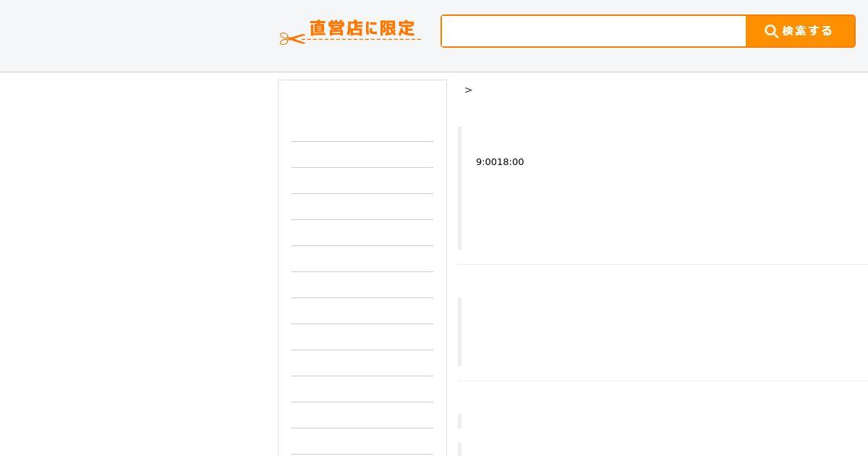Click the magnifier icon in 検索する button
Screen dimensions: 868x456
(x=772, y=31)
